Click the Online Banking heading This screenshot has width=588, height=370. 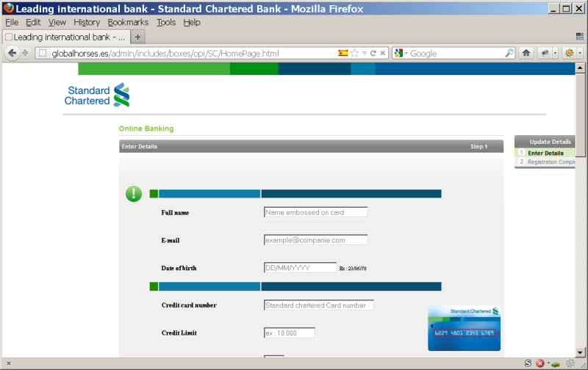coord(146,128)
